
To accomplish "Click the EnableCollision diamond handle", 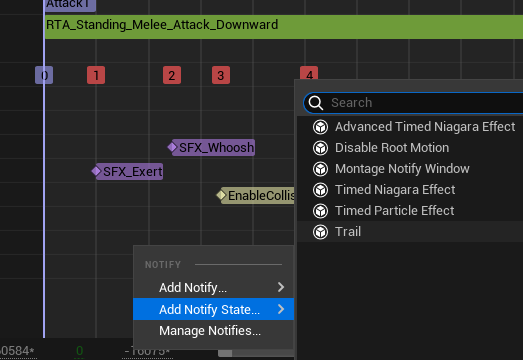I will click(x=221, y=195).
